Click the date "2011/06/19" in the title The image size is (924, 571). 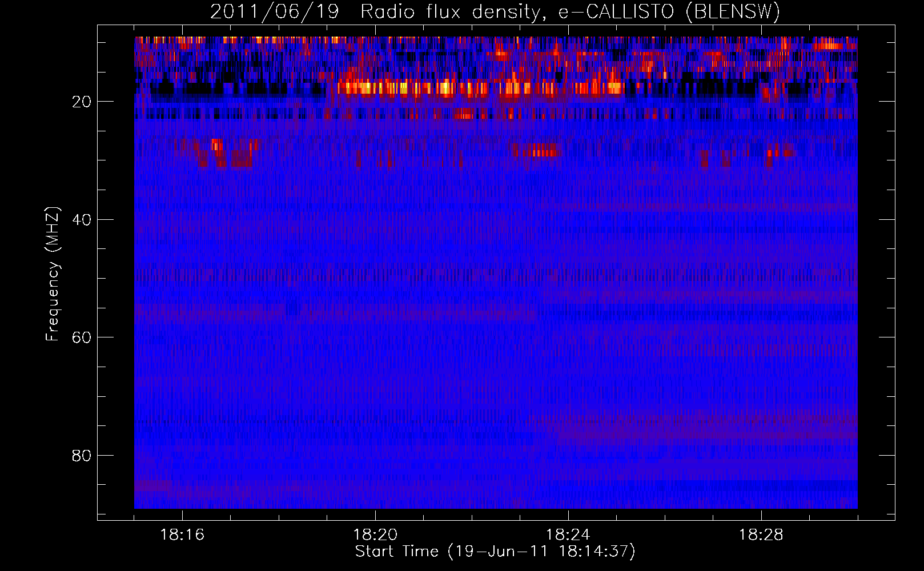(x=274, y=12)
